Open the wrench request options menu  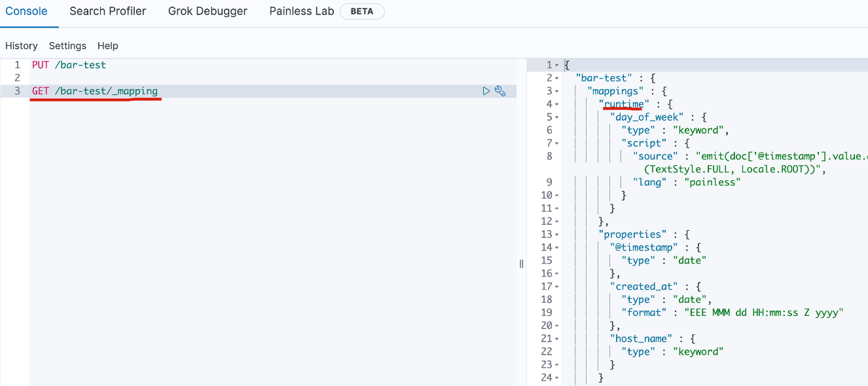(500, 91)
